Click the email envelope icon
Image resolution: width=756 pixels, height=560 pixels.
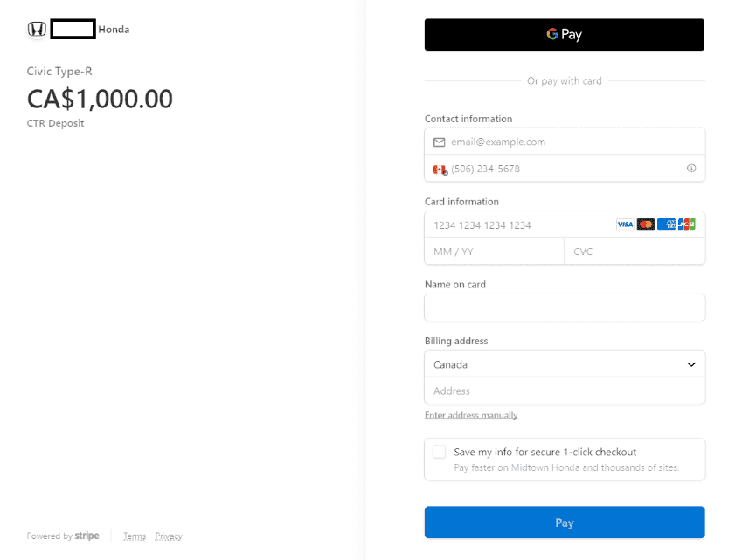440,142
